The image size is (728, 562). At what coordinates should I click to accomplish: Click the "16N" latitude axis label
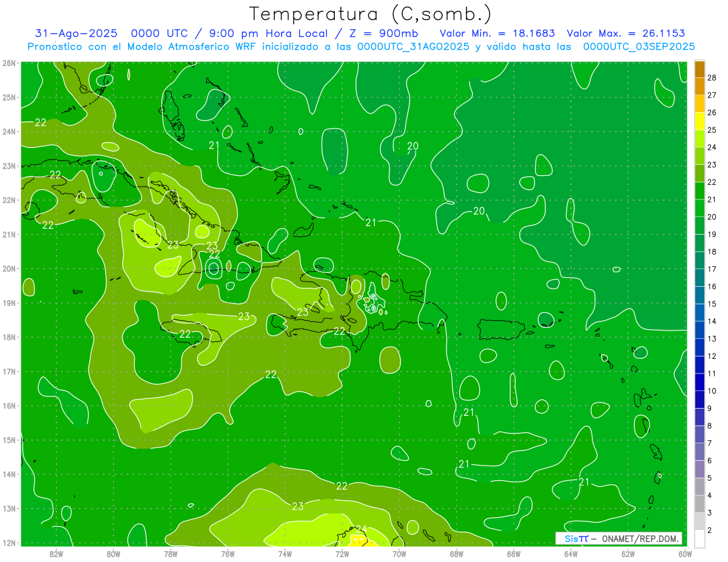(x=9, y=406)
